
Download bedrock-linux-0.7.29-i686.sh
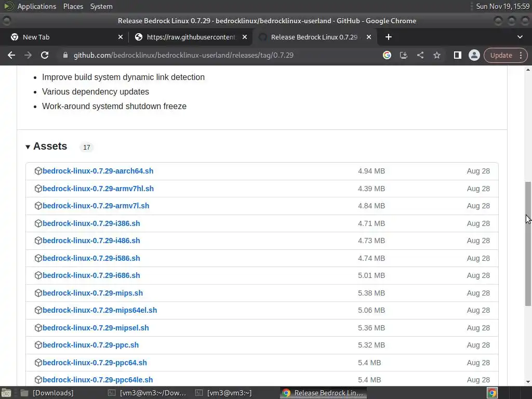click(91, 275)
